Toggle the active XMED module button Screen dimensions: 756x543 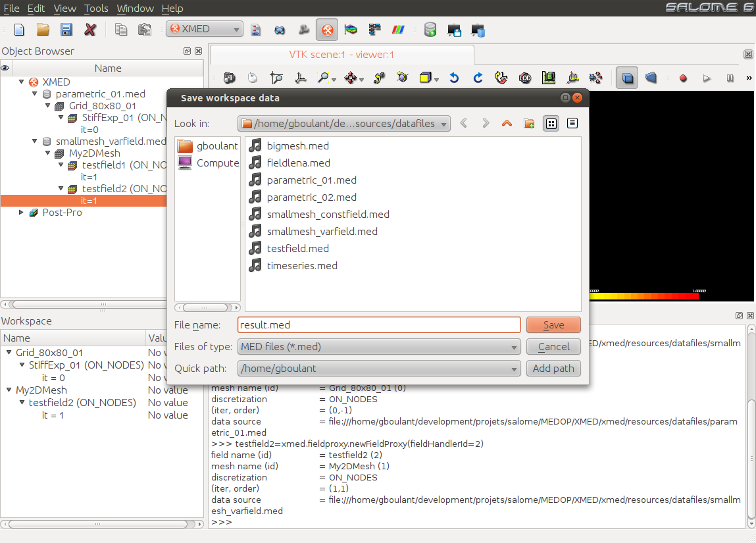pyautogui.click(x=327, y=30)
